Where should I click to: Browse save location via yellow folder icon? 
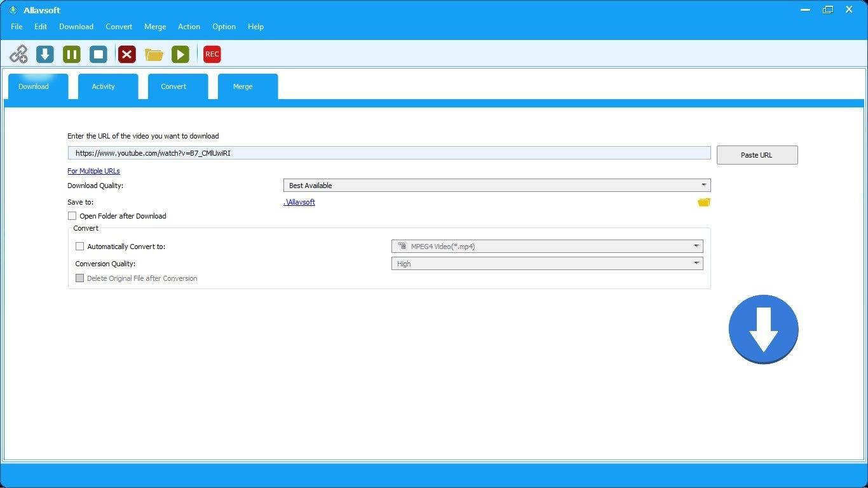coord(704,202)
